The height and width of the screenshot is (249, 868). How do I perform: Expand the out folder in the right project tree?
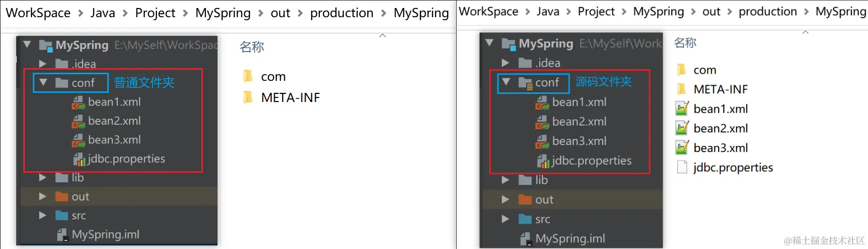click(x=505, y=200)
